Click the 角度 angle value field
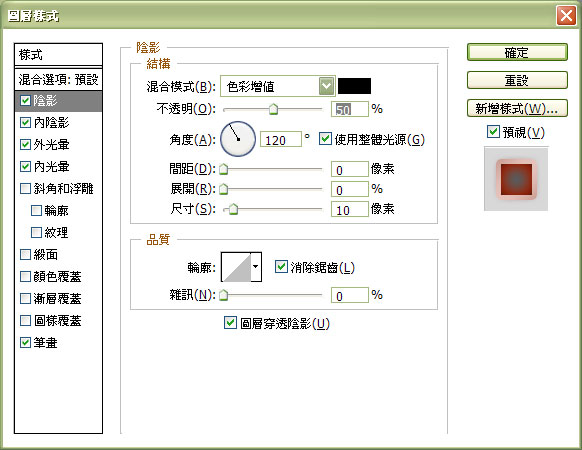The height and width of the screenshot is (450, 582). coord(281,140)
